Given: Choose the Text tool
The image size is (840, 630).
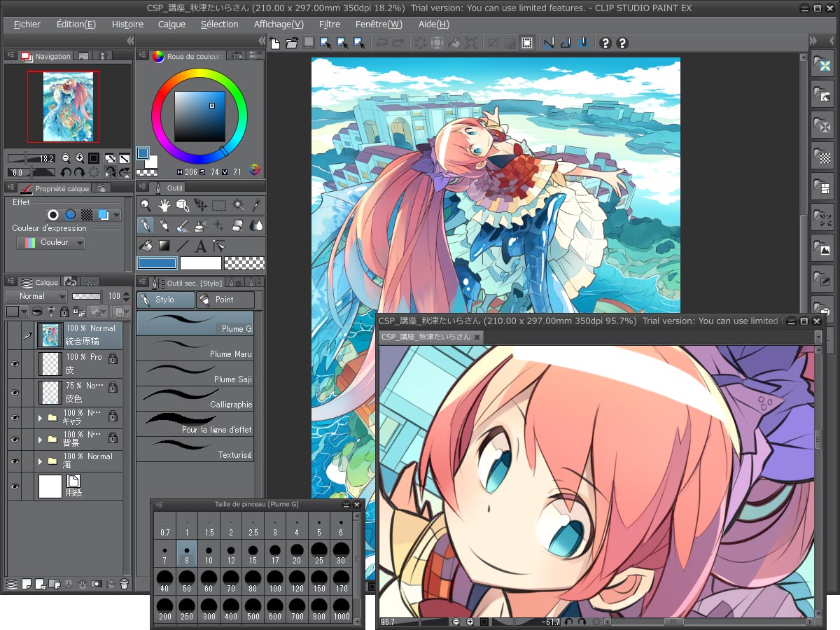Looking at the screenshot, I should point(201,246).
